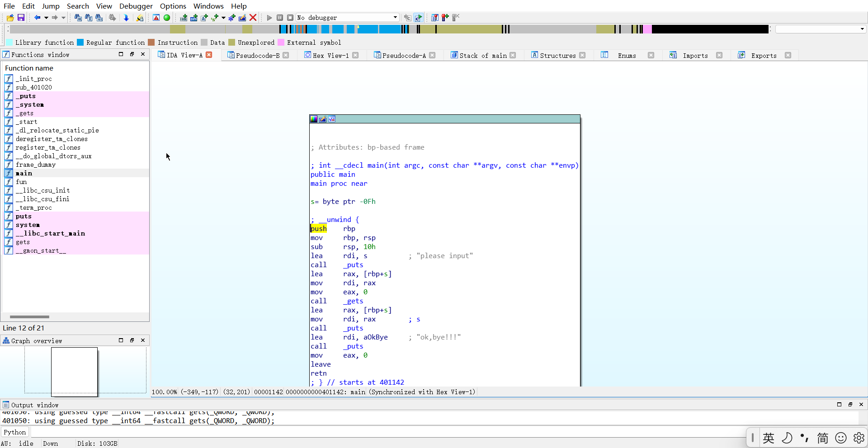
Task: Click the Python command input field
Action: point(389,432)
